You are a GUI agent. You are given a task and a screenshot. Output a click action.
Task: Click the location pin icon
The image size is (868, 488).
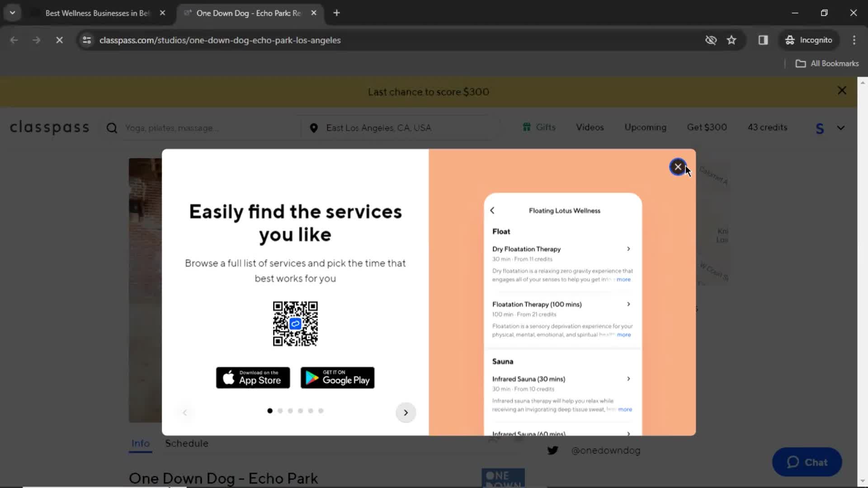click(x=313, y=127)
